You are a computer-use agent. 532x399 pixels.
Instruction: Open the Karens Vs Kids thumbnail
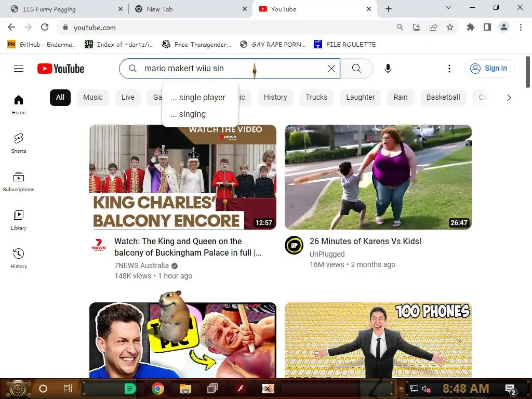[378, 177]
